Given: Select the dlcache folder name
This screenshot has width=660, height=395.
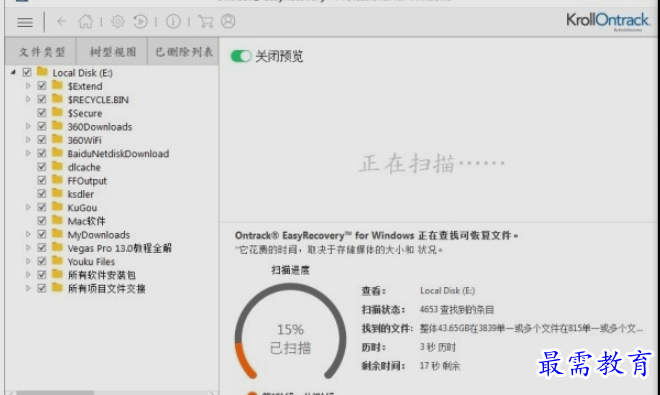Looking at the screenshot, I should pyautogui.click(x=84, y=167).
